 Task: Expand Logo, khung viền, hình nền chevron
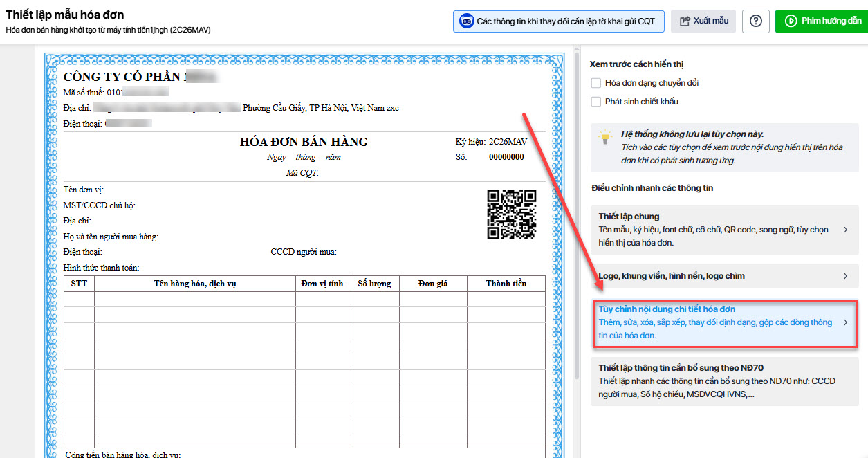click(845, 276)
